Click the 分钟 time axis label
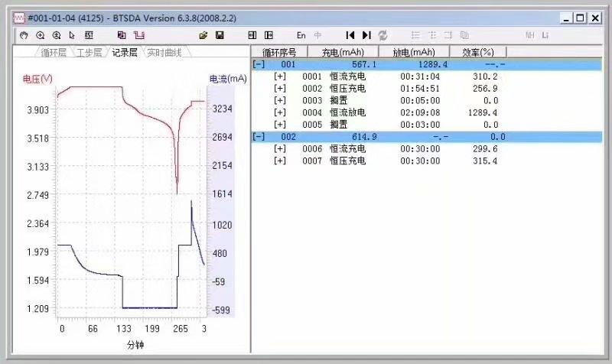612x364 pixels. pyautogui.click(x=135, y=345)
